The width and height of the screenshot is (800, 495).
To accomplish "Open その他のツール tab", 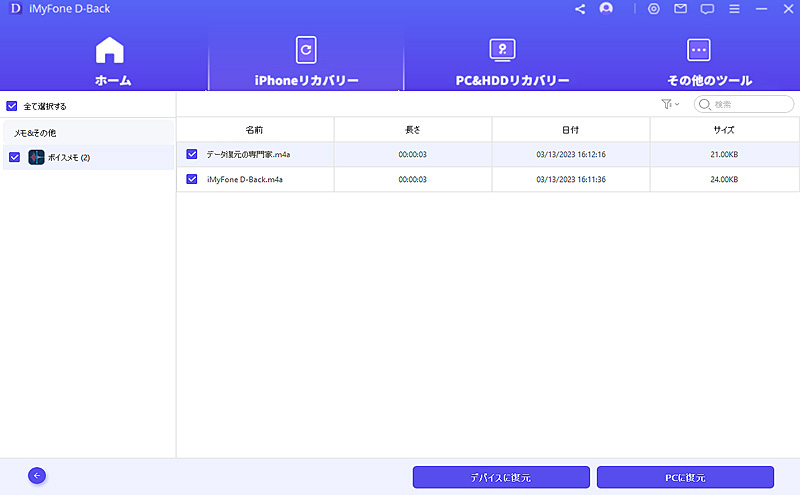I will [x=709, y=62].
